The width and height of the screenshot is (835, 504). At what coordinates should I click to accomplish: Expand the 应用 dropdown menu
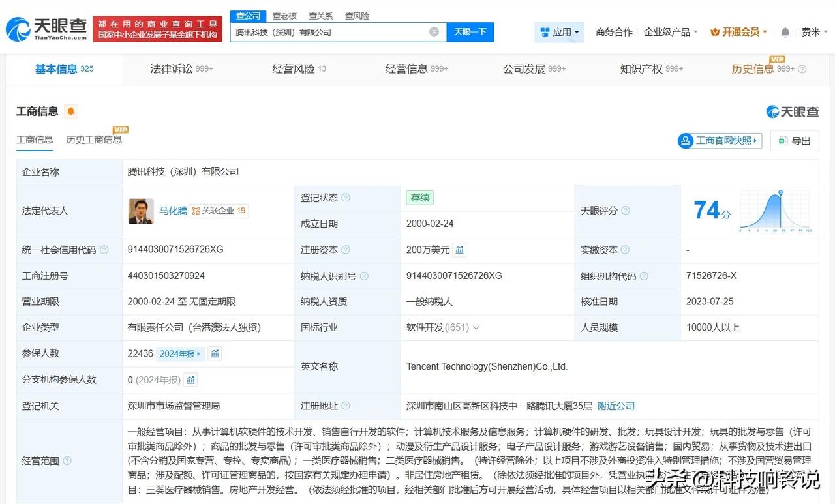coord(560,32)
